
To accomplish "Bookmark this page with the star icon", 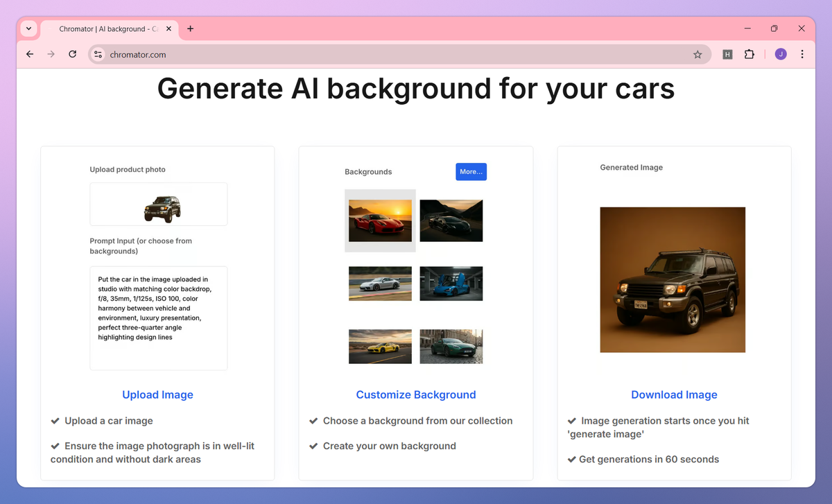I will pos(697,54).
